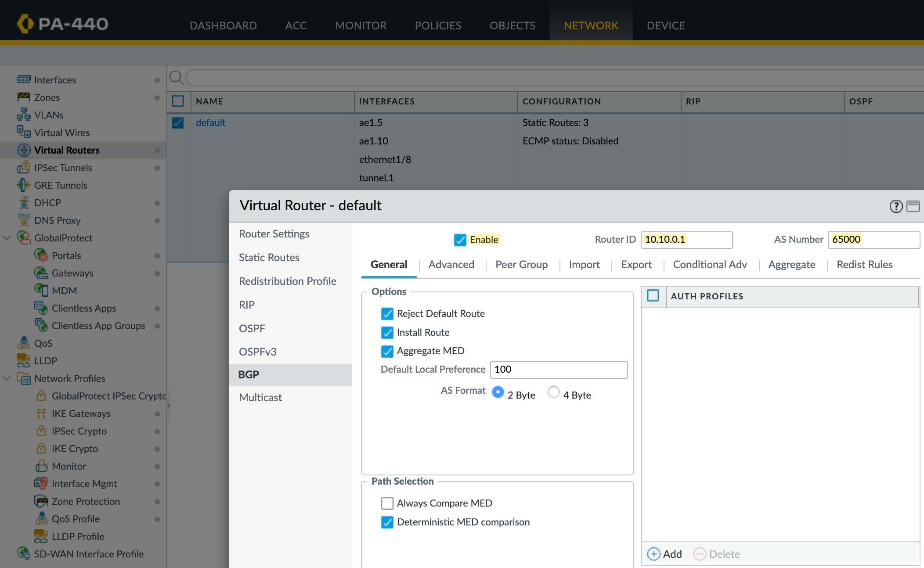The height and width of the screenshot is (568, 924).
Task: Click the DHCP icon in sidebar
Action: (24, 203)
